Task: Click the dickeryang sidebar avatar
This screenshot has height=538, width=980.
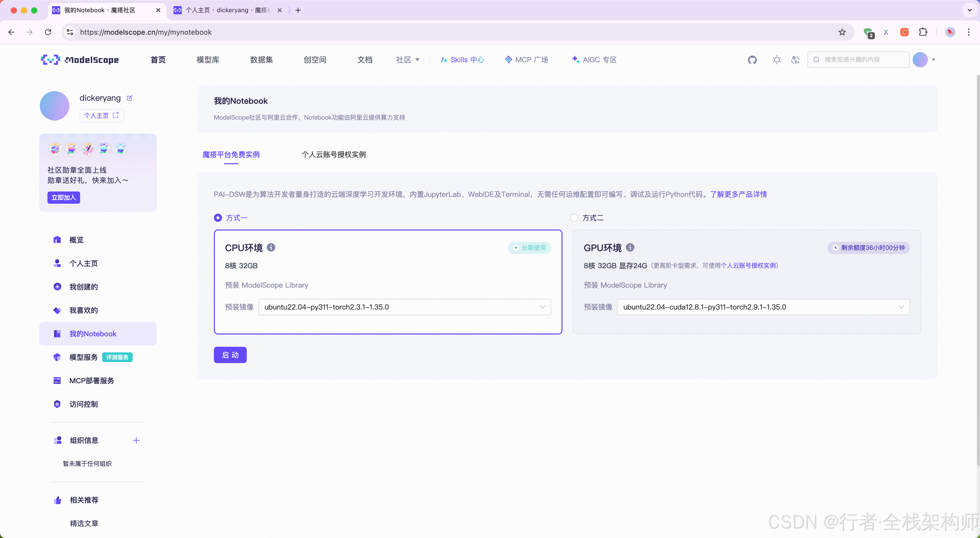Action: pos(55,106)
